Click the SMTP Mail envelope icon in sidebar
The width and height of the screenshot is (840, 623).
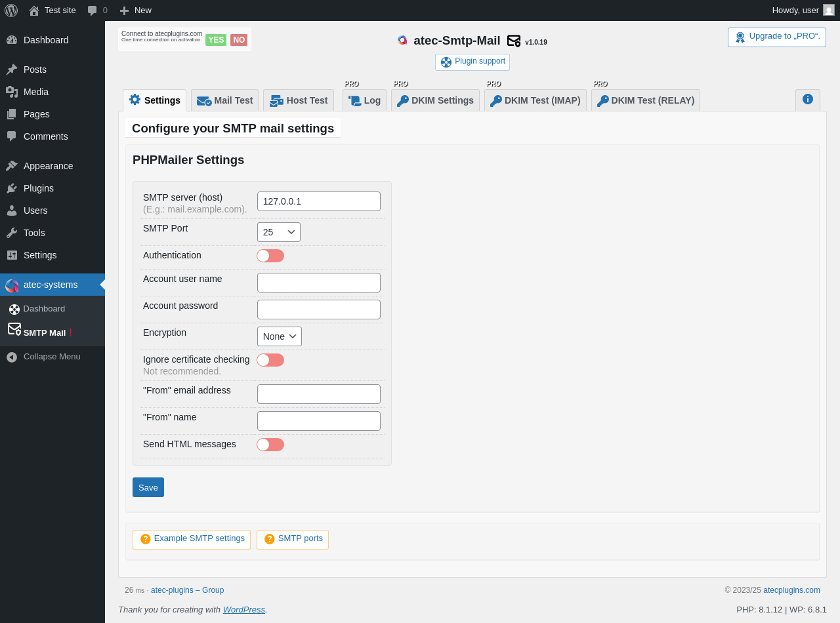click(14, 329)
